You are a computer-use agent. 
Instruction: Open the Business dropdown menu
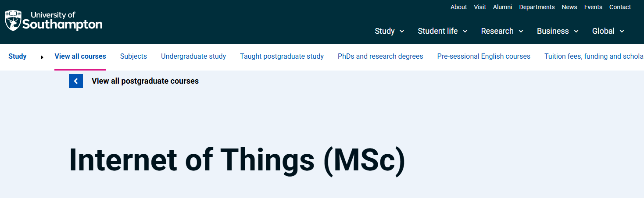(557, 31)
